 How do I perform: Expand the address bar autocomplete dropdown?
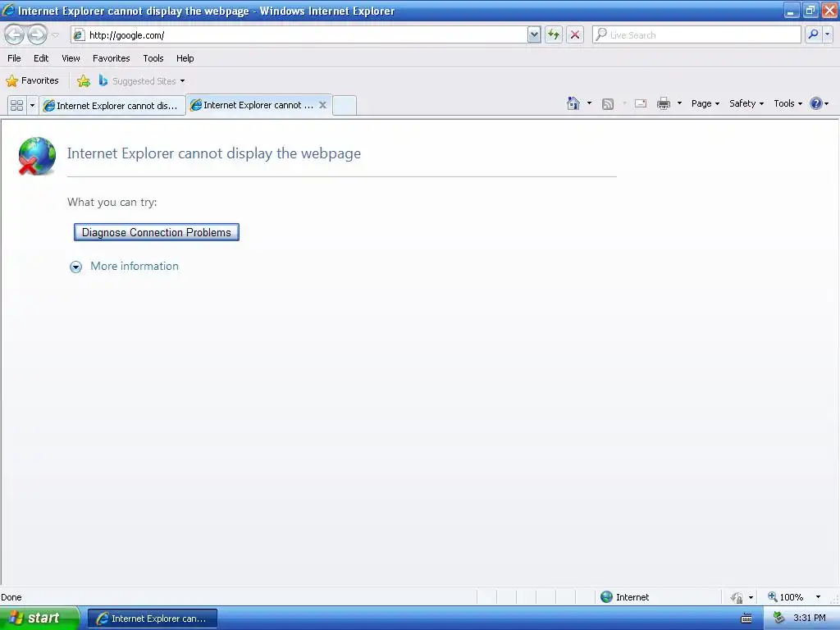coord(533,34)
